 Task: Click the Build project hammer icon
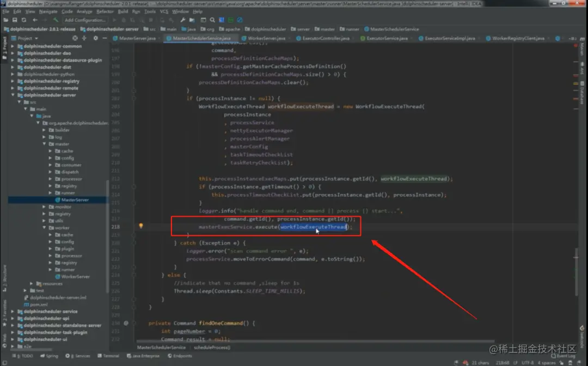(x=56, y=20)
